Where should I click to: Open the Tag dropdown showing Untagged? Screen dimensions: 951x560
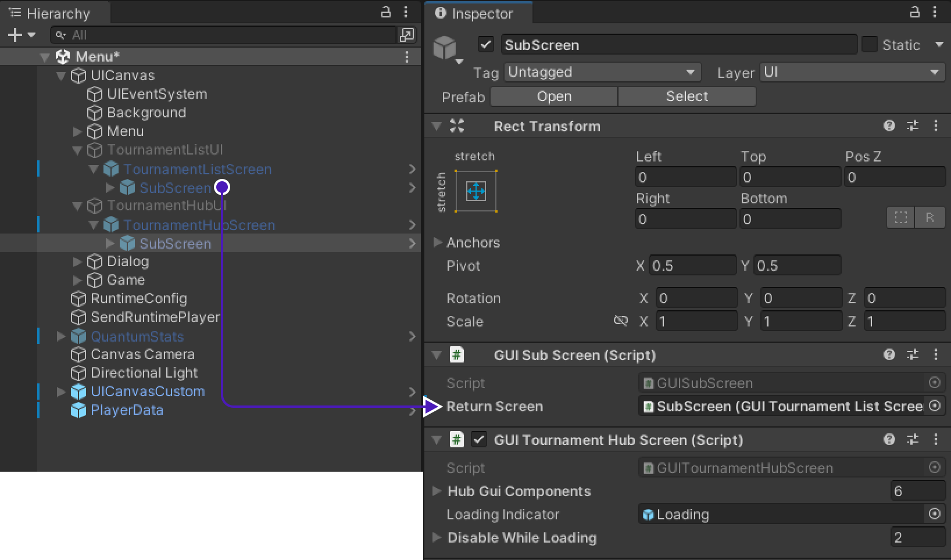(602, 72)
